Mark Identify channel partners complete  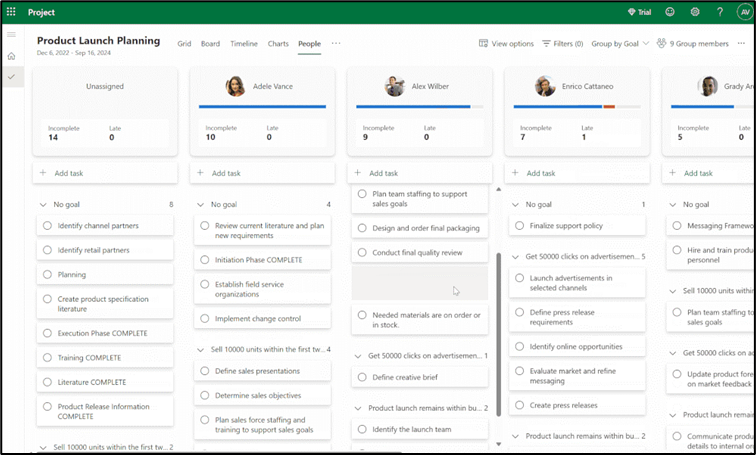click(x=47, y=225)
